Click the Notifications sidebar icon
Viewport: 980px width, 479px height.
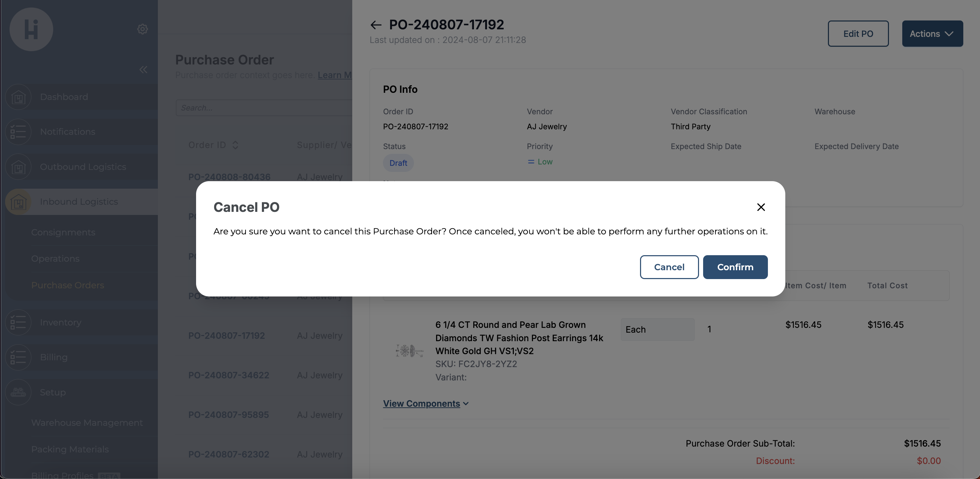18,132
